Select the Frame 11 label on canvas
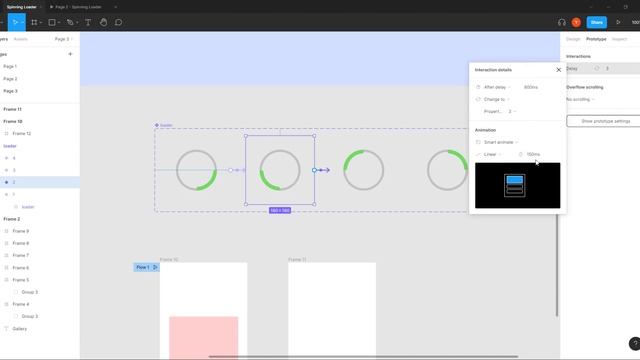The image size is (640, 360). (297, 260)
